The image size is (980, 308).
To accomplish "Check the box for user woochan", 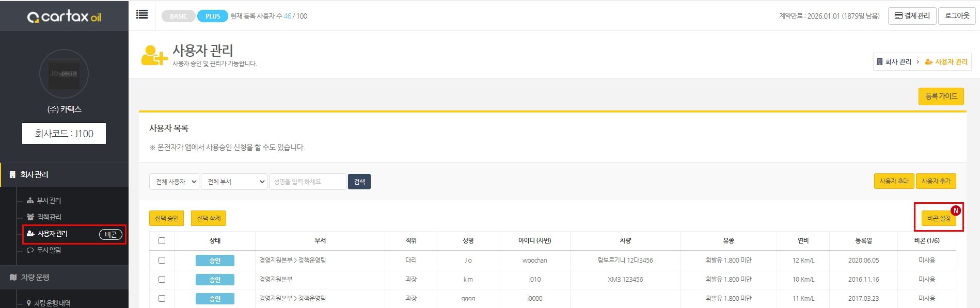I will tap(162, 261).
